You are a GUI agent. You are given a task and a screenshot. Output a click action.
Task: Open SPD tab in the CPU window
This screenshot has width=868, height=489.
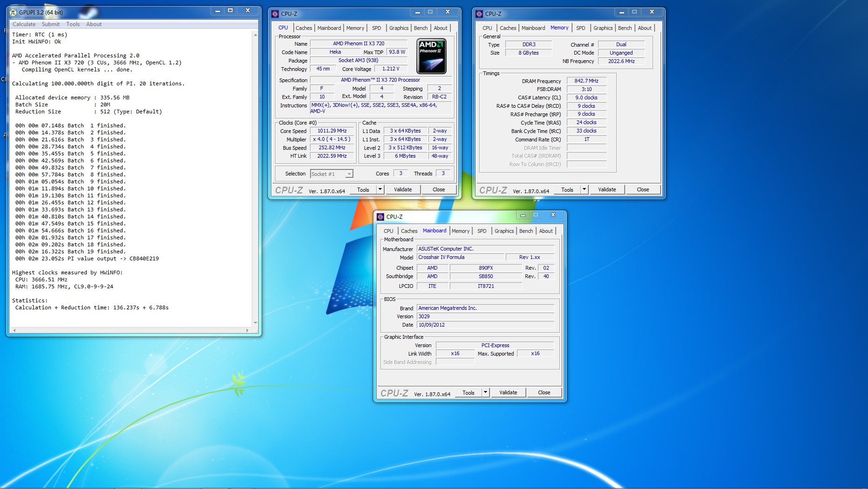pyautogui.click(x=377, y=28)
